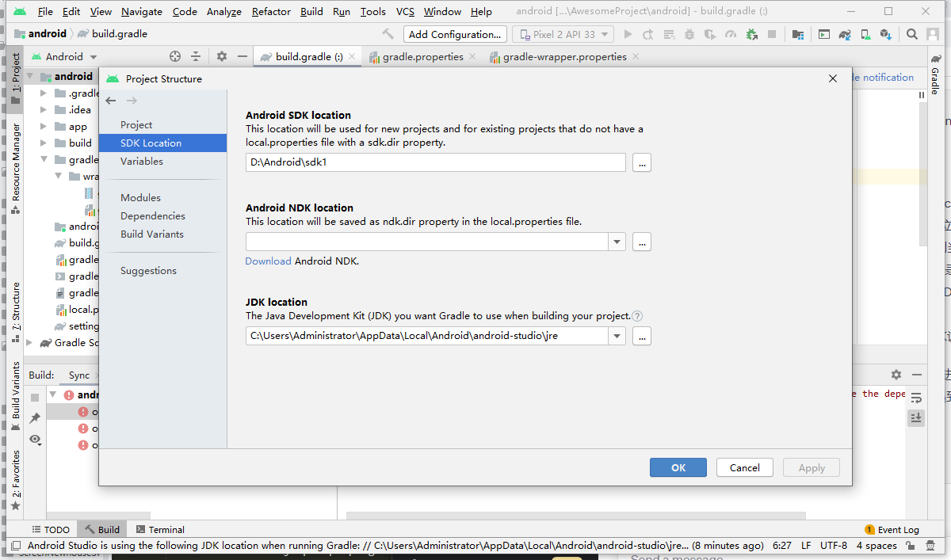951x560 pixels.
Task: Open the Build panel settings gear
Action: click(896, 374)
